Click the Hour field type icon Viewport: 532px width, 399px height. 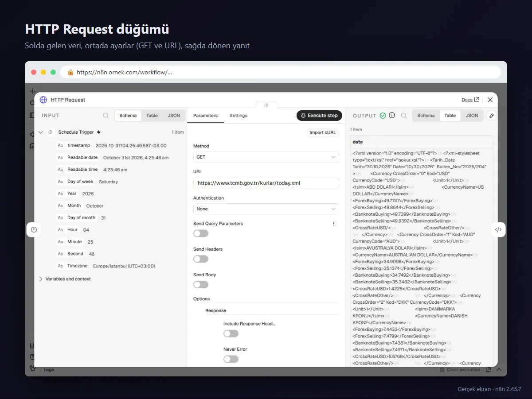tap(60, 229)
